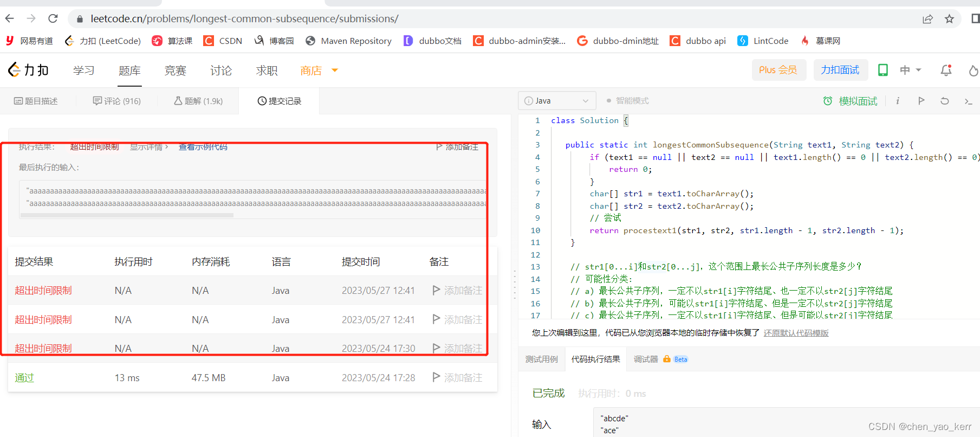Click the 执行用时 column header
This screenshot has height=437, width=980.
[x=133, y=262]
